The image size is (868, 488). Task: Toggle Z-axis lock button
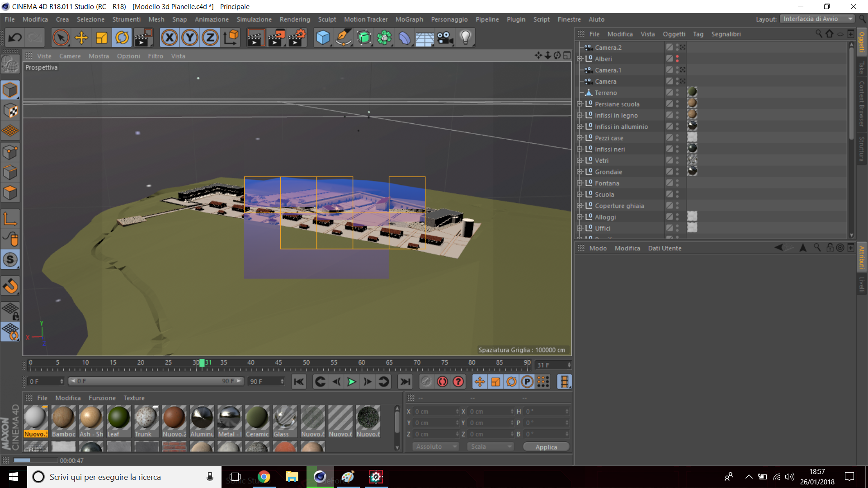(210, 38)
